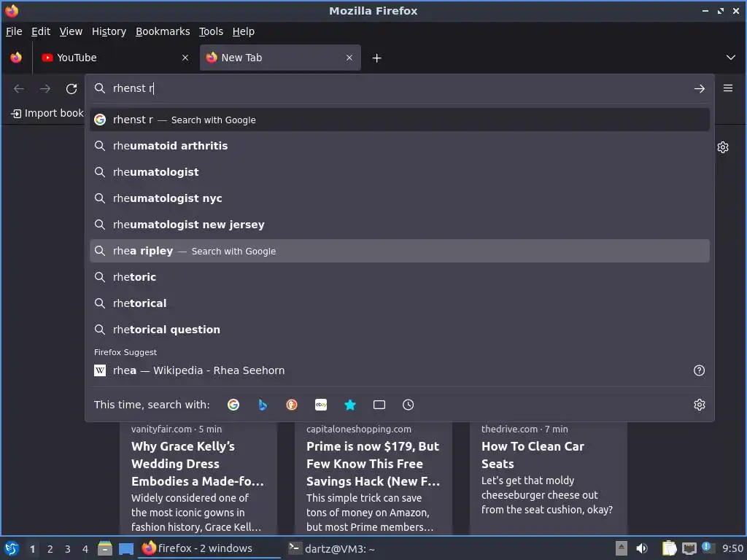Viewport: 747px width, 560px height.
Task: Search open tabs using tabs icon
Action: 379,405
